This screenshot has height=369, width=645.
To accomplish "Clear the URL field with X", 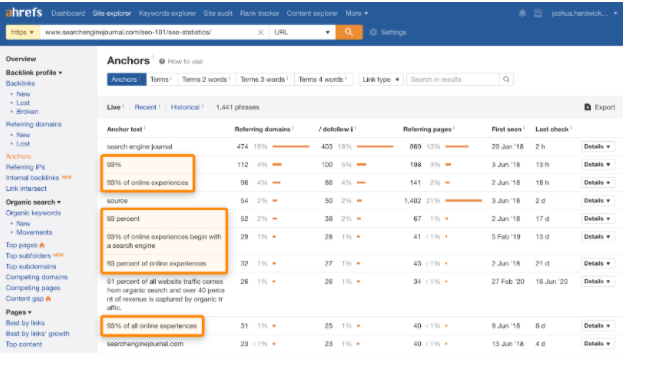I will (x=260, y=32).
